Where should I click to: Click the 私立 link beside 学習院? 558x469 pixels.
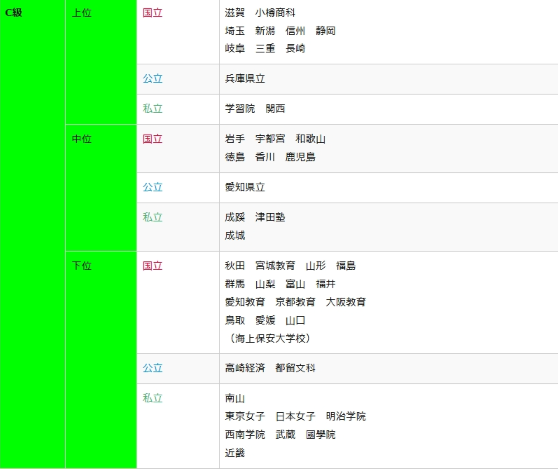click(153, 109)
